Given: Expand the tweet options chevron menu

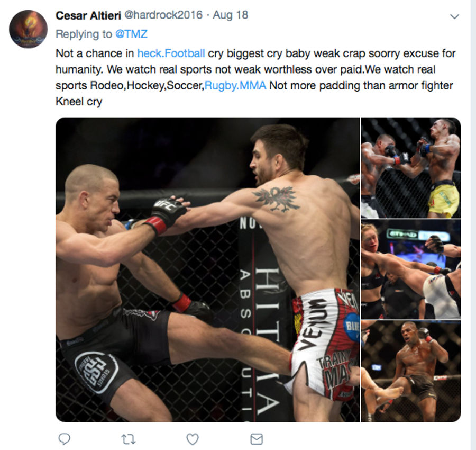Looking at the screenshot, I should (454, 16).
